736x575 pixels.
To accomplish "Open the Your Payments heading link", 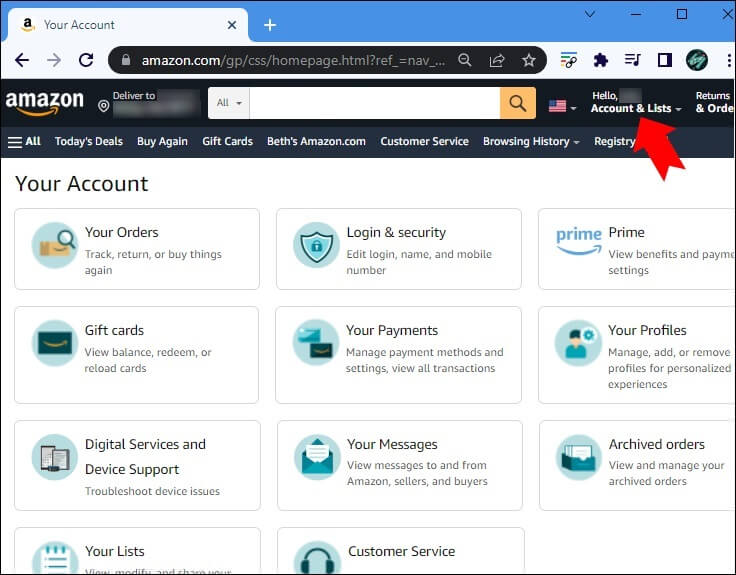I will coord(392,330).
